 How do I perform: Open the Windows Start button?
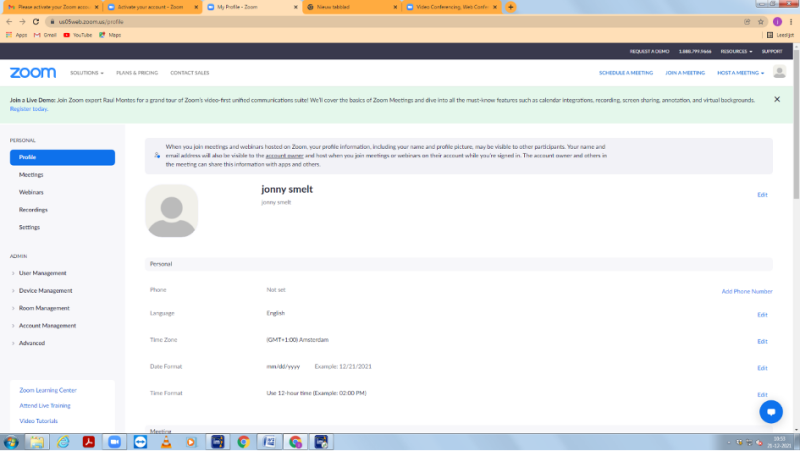click(11, 442)
